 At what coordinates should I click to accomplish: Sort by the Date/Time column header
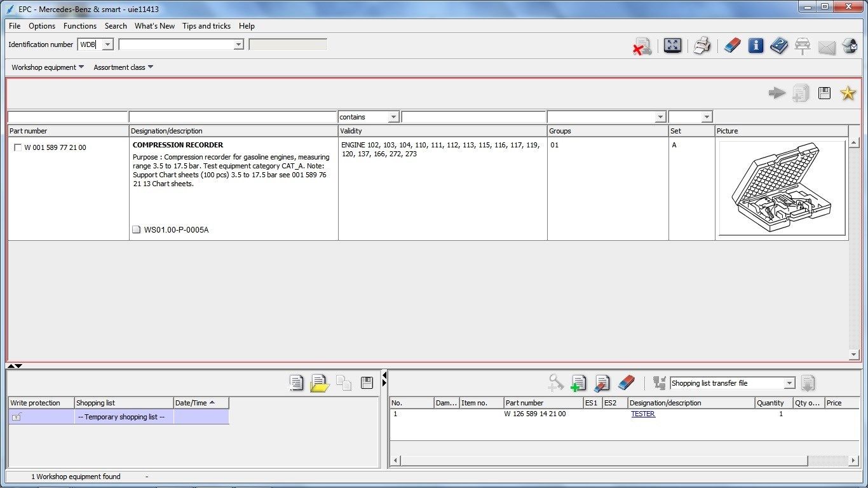click(201, 403)
